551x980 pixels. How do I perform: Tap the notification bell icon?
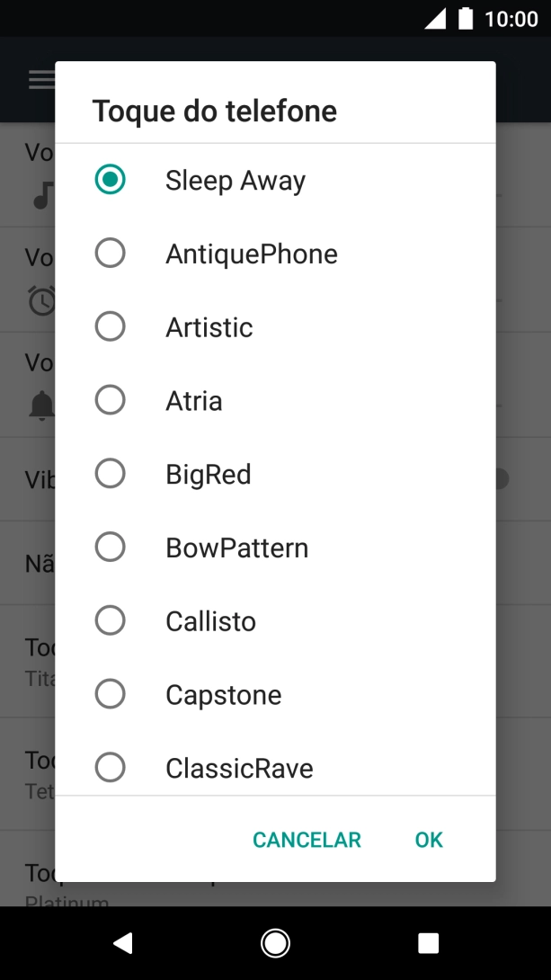click(x=41, y=406)
